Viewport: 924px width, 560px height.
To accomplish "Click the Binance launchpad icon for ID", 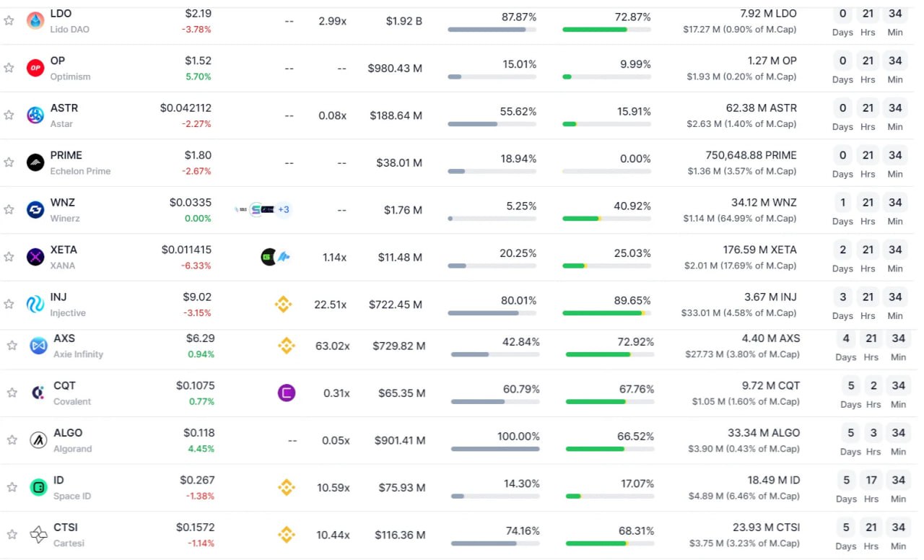I will click(x=287, y=487).
